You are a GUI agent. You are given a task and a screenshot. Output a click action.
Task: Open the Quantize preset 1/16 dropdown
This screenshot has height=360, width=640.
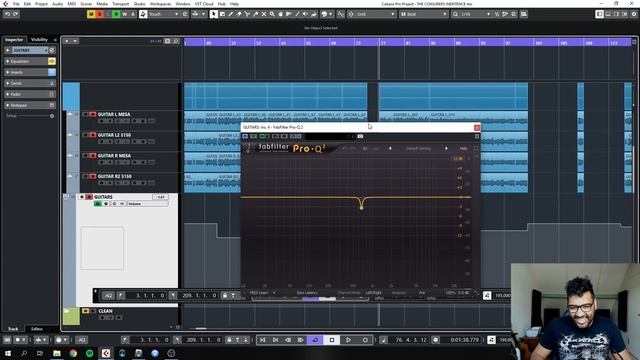click(x=476, y=14)
